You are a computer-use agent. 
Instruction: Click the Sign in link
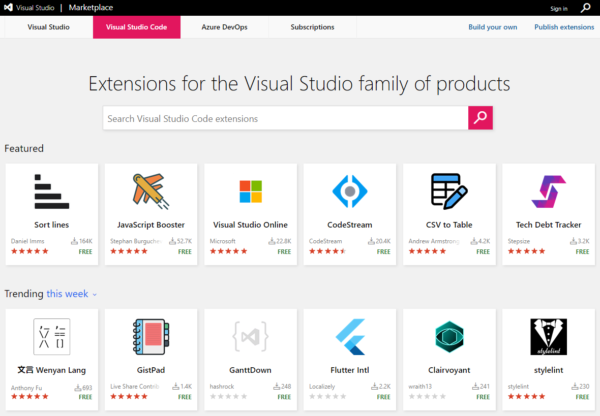(x=559, y=8)
